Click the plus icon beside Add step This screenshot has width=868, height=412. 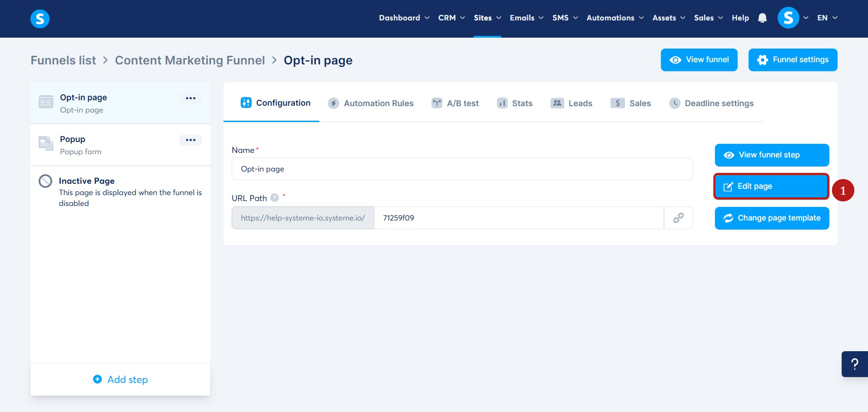97,379
